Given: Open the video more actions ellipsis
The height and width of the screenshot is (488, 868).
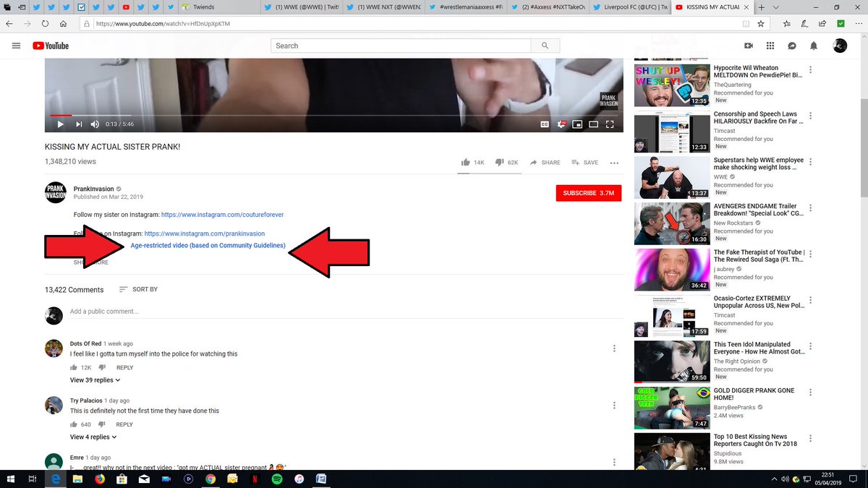Looking at the screenshot, I should [x=614, y=163].
